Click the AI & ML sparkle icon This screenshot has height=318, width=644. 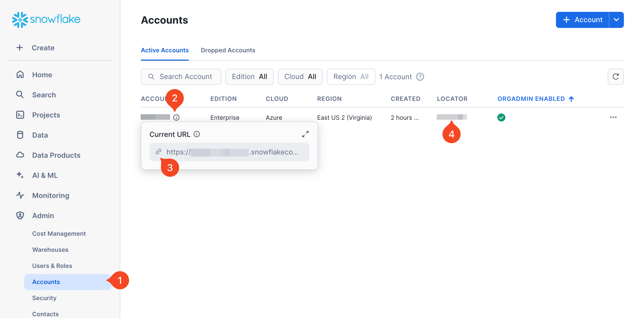(20, 175)
